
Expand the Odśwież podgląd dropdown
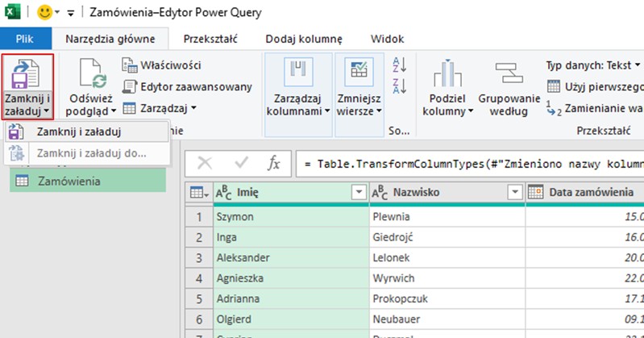pyautogui.click(x=114, y=111)
